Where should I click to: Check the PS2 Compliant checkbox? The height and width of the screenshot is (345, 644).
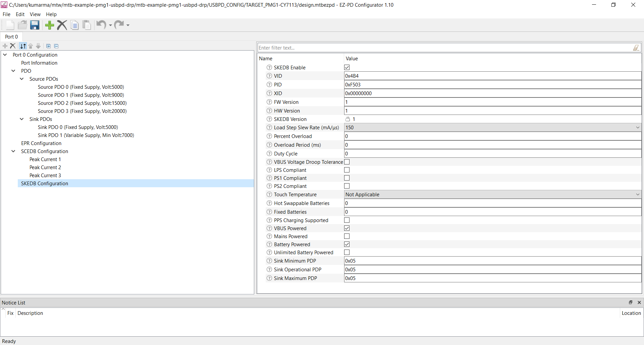click(347, 186)
